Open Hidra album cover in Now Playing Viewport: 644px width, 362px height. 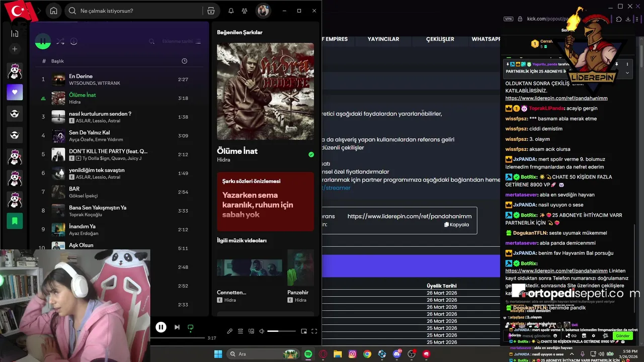(265, 91)
